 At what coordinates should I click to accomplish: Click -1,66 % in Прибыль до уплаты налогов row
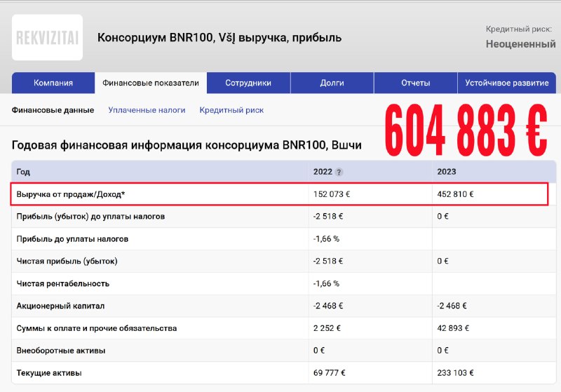tap(326, 239)
